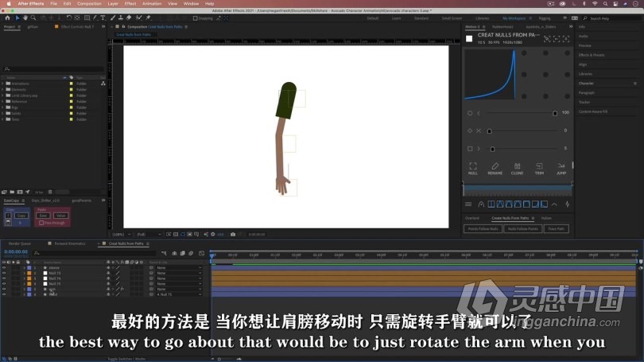Select the Hand tool

pyautogui.click(x=25, y=18)
